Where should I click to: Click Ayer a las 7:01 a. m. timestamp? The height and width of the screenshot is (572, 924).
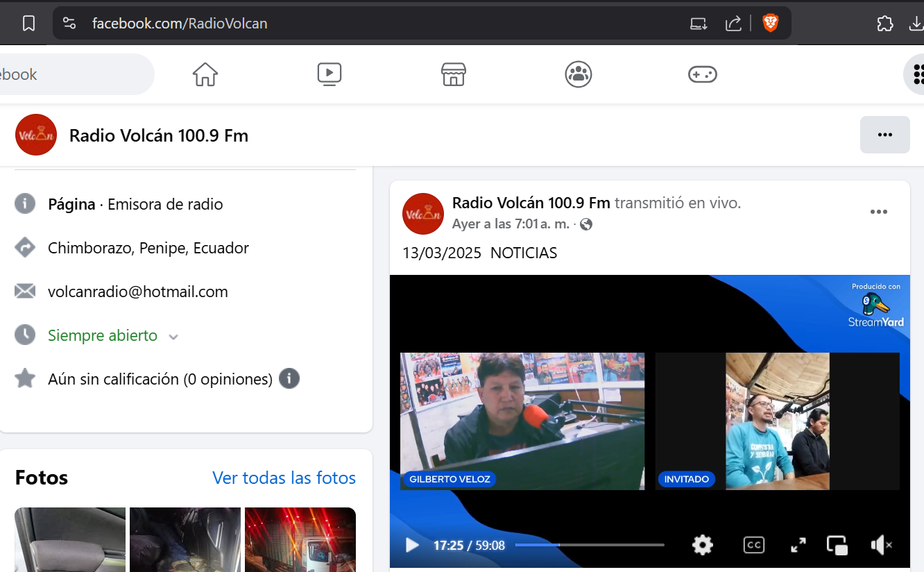pos(511,224)
